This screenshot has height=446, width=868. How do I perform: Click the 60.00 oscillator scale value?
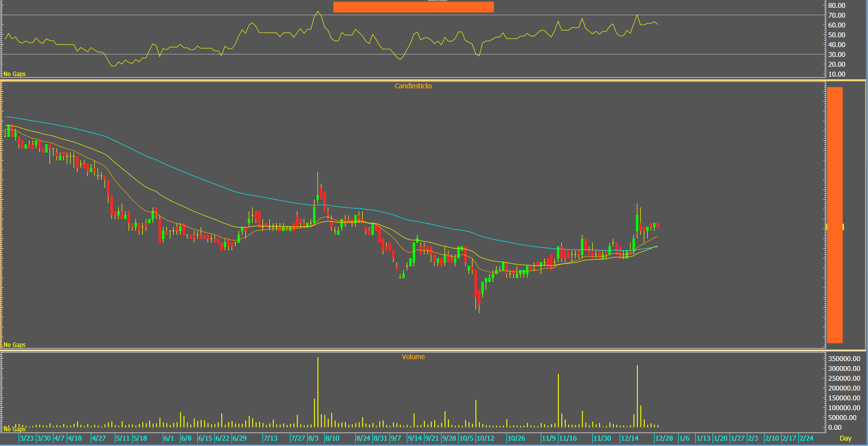tap(837, 25)
